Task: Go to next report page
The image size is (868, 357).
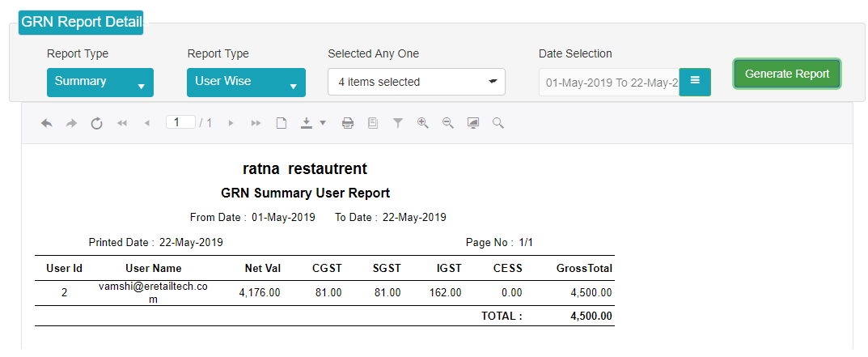Action: [231, 123]
